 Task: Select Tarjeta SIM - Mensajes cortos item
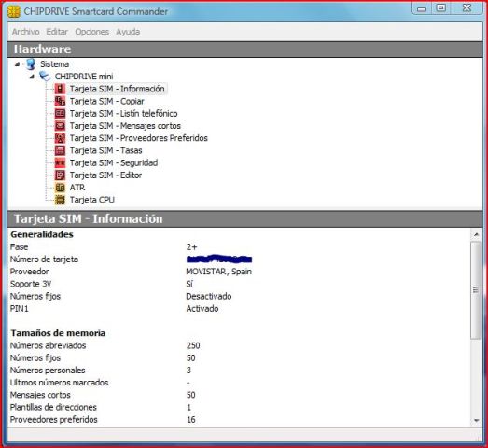click(125, 126)
